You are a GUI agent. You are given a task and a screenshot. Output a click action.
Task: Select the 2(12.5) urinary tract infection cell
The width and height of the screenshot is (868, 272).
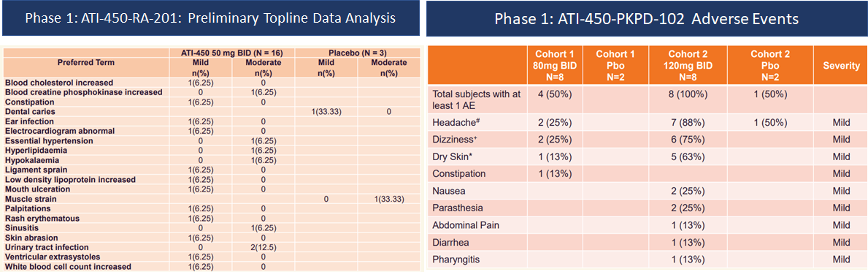[262, 247]
